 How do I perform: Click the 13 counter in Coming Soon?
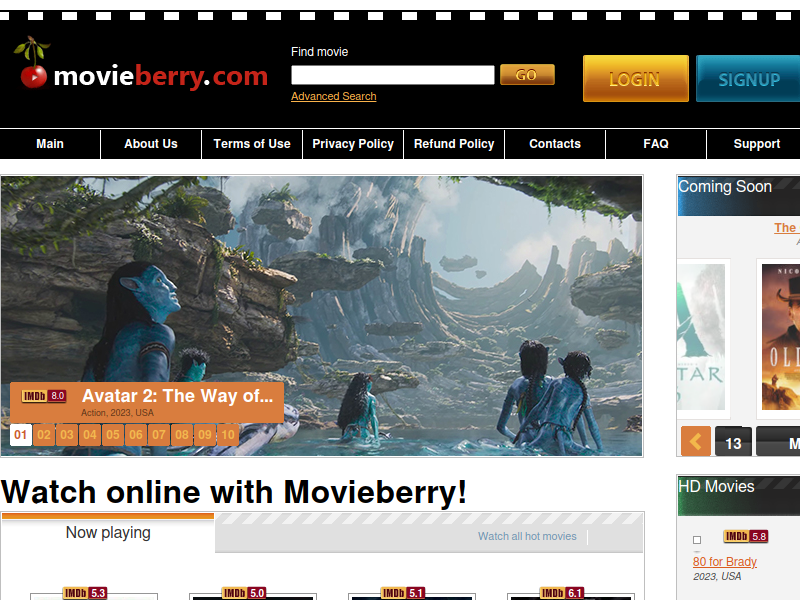[x=733, y=442]
